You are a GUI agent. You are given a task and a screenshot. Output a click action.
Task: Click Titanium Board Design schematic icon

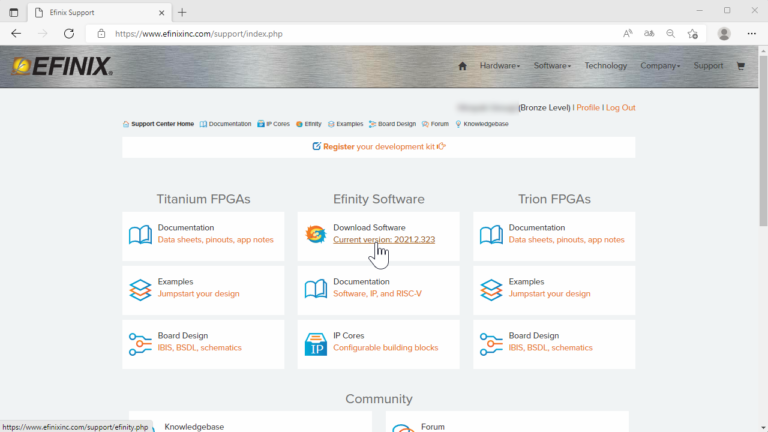point(140,344)
